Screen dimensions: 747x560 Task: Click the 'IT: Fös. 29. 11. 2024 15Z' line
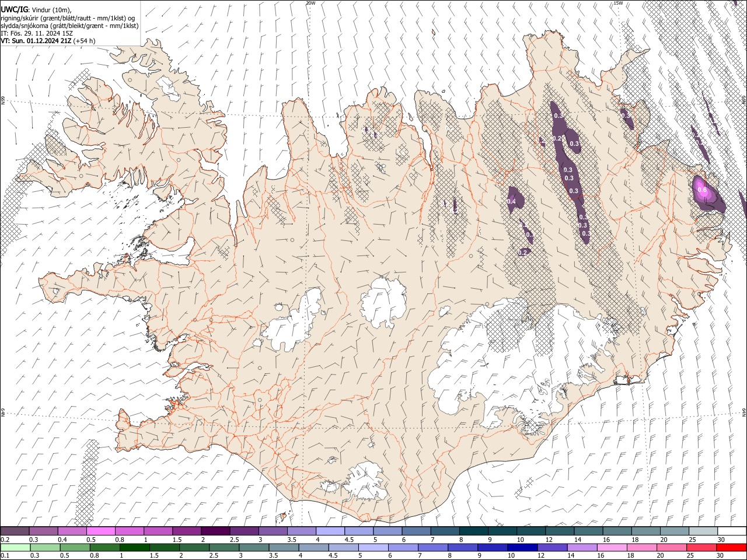click(37, 33)
